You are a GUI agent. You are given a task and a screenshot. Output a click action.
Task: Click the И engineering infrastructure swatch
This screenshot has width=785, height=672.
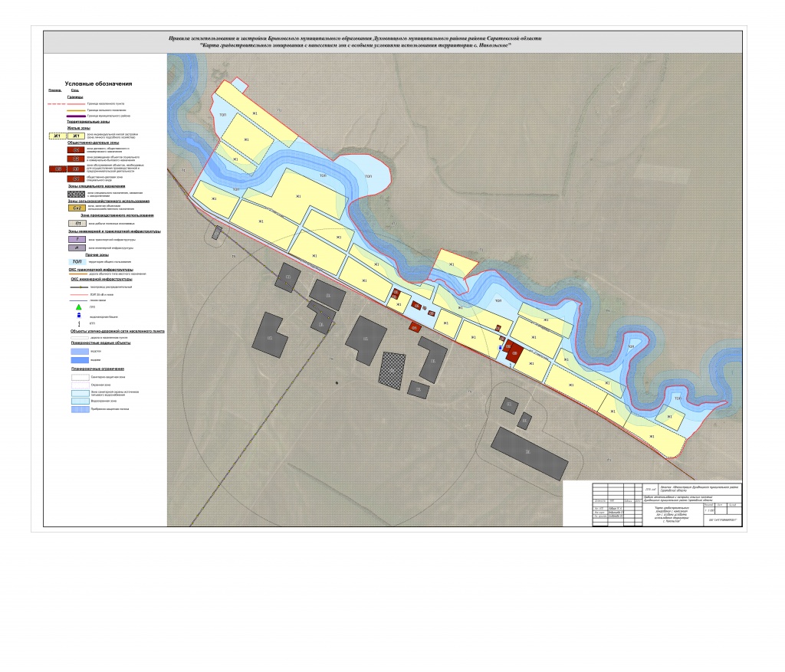(x=77, y=248)
